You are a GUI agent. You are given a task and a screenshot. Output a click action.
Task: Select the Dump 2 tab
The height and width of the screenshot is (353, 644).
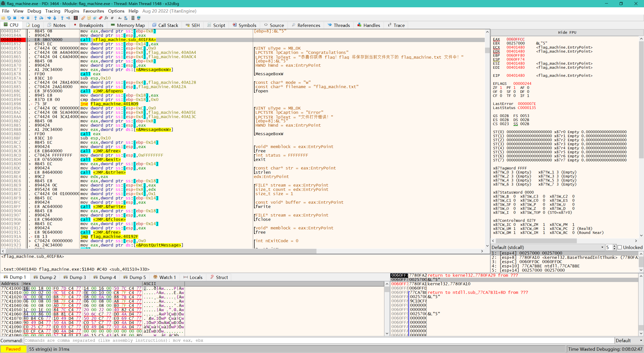[x=45, y=277]
